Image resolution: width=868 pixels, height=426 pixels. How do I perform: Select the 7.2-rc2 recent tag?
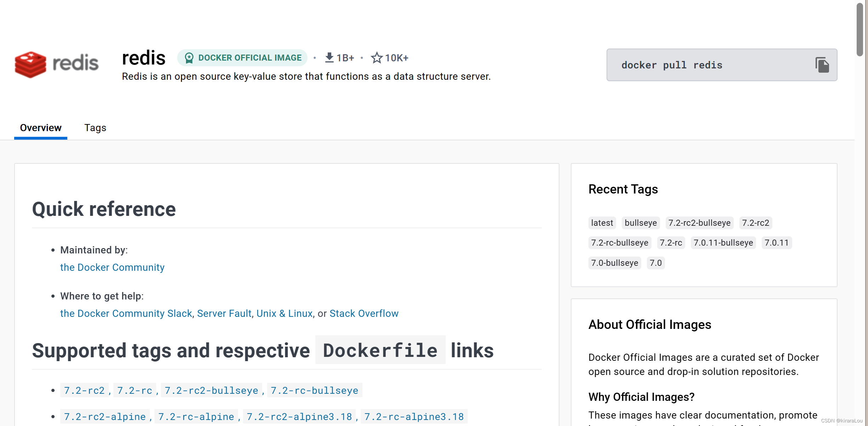coord(756,223)
